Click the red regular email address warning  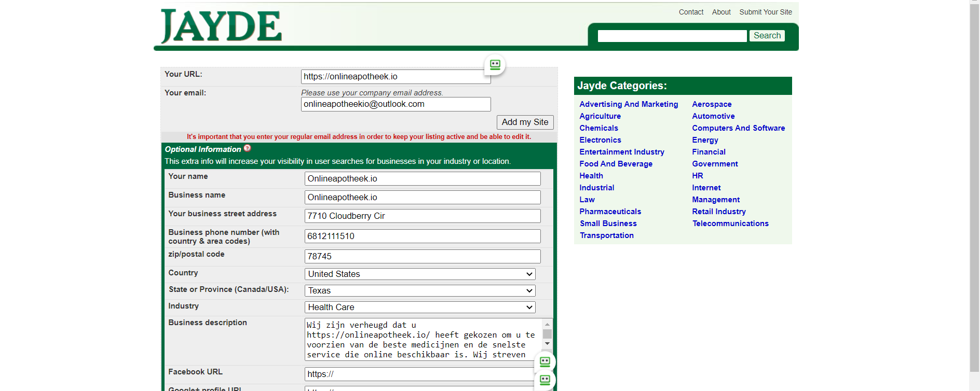[359, 137]
